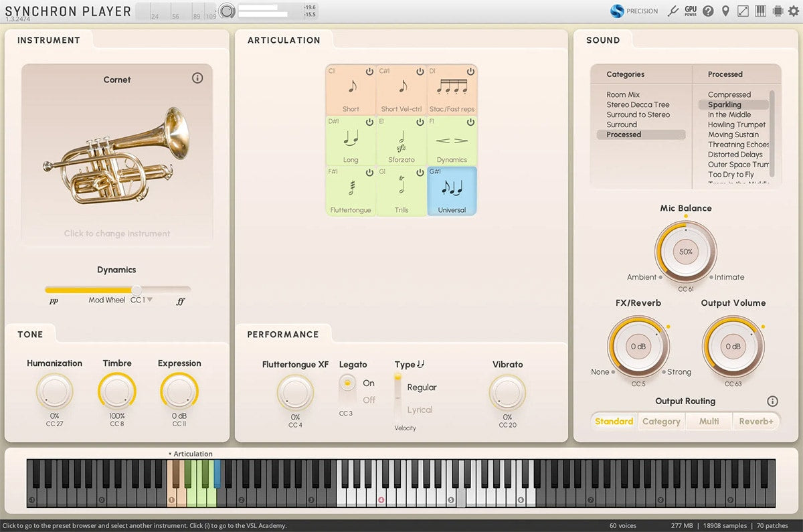Click the legato Type velocity slider
The width and height of the screenshot is (803, 532).
(x=397, y=397)
